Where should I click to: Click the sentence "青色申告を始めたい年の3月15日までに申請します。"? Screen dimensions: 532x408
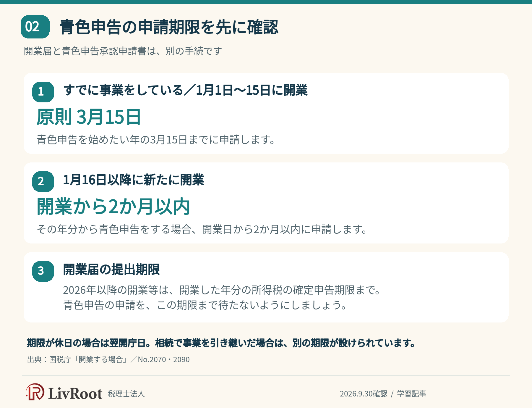pyautogui.click(x=156, y=140)
